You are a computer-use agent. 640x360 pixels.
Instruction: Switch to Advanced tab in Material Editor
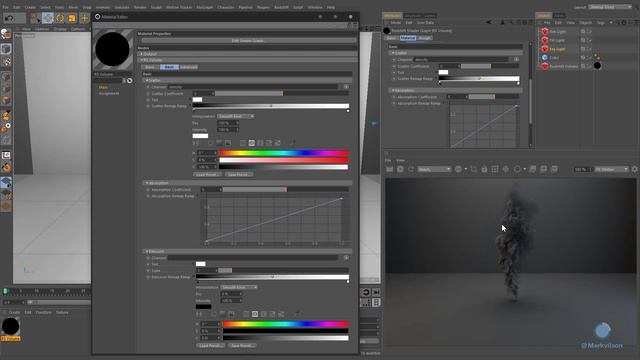tap(189, 67)
